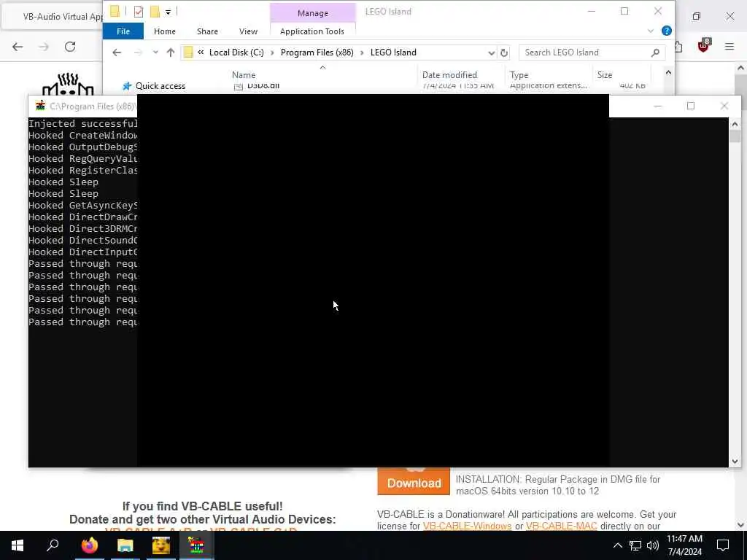Image resolution: width=747 pixels, height=560 pixels.
Task: Show hidden system tray icons
Action: click(617, 545)
